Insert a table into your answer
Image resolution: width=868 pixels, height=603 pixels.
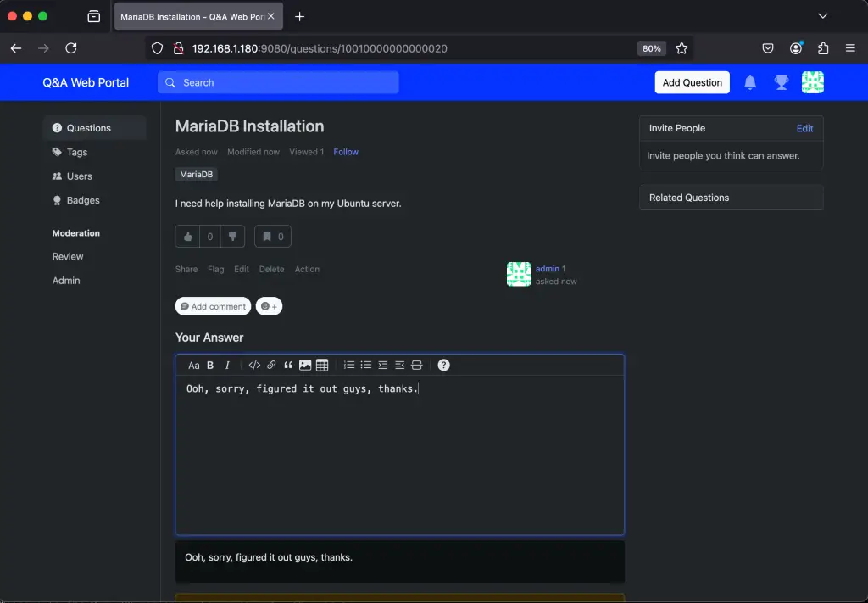[x=322, y=365]
